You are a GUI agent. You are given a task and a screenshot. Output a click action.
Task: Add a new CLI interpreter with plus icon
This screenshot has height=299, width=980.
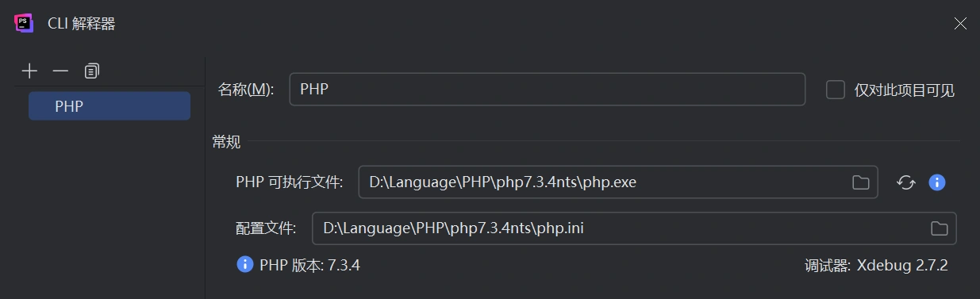[x=29, y=71]
